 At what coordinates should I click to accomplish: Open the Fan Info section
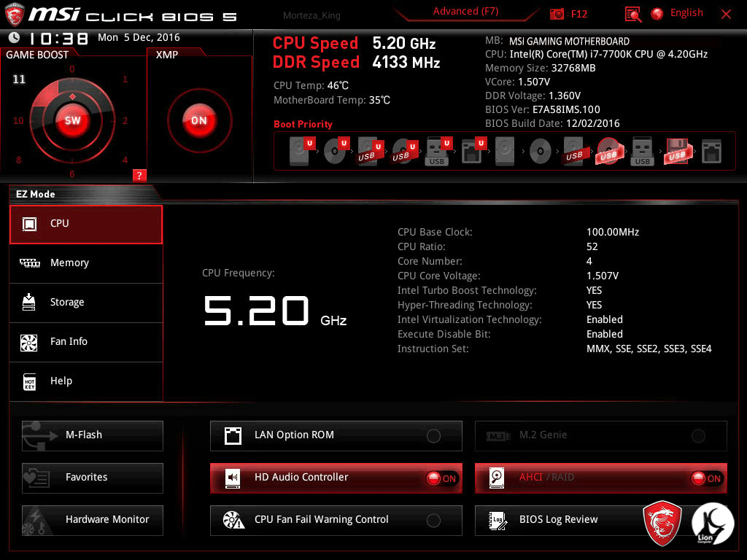(86, 342)
